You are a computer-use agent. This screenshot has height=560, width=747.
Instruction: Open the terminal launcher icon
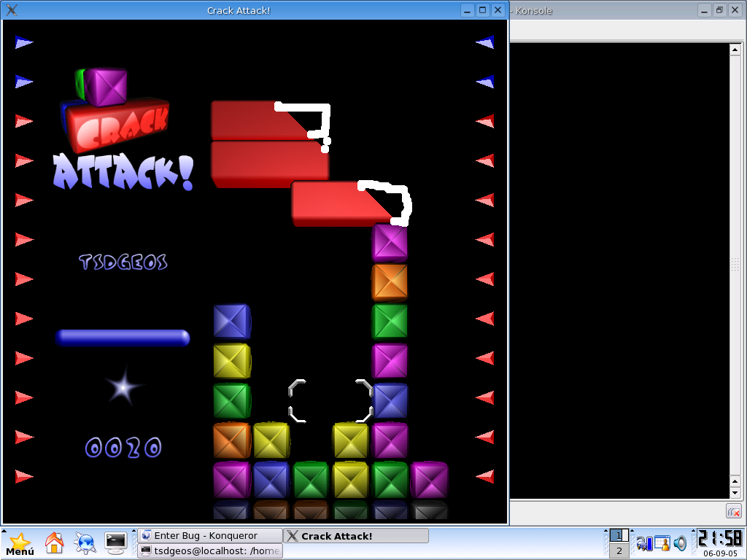116,542
